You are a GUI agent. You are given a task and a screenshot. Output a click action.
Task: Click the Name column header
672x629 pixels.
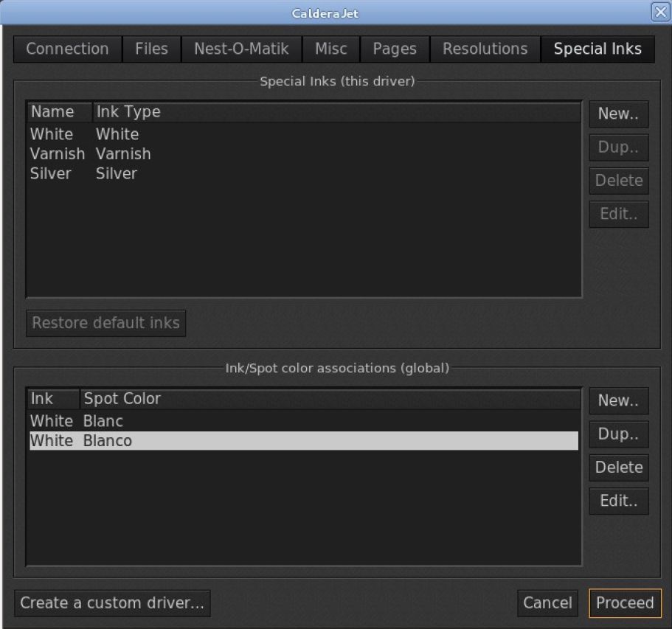(x=60, y=112)
